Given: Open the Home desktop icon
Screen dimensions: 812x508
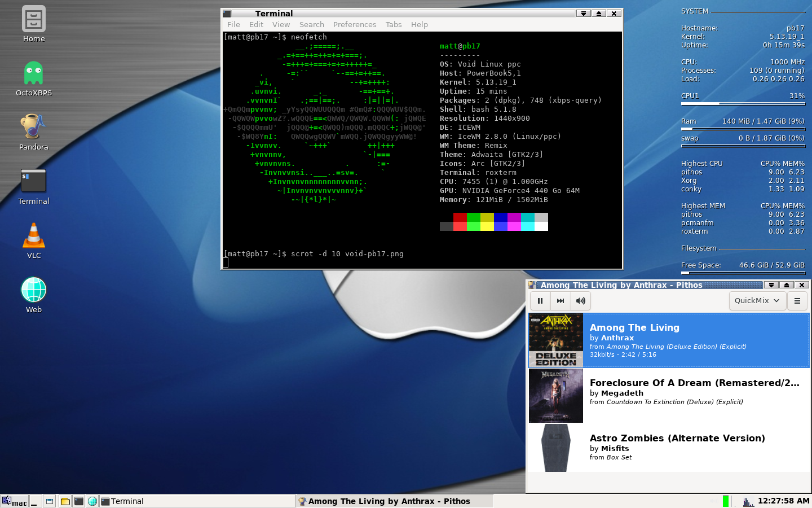Looking at the screenshot, I should [34, 24].
